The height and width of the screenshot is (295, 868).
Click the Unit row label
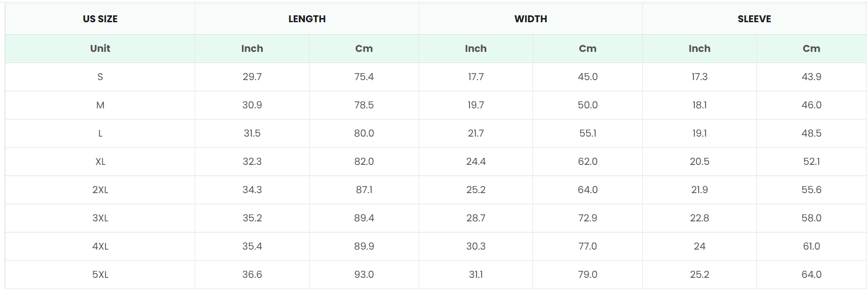point(100,49)
